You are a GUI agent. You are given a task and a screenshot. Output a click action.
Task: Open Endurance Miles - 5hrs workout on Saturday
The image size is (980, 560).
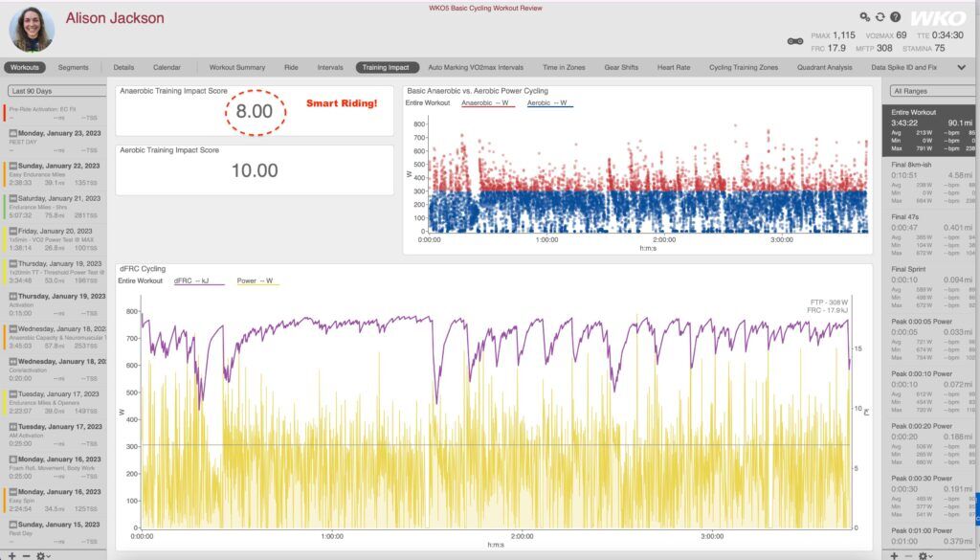click(55, 207)
